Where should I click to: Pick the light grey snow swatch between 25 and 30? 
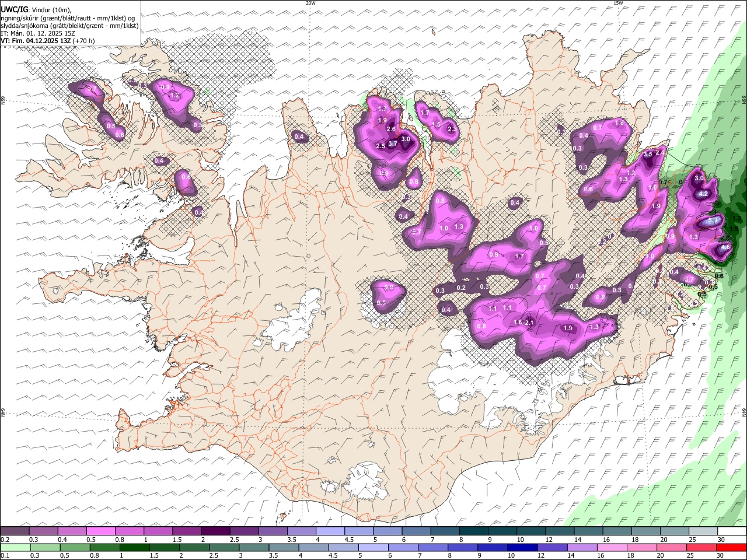coord(702,531)
